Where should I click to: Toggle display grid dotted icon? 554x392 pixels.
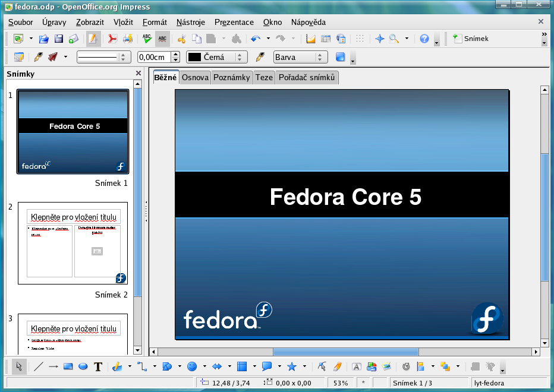(360, 39)
